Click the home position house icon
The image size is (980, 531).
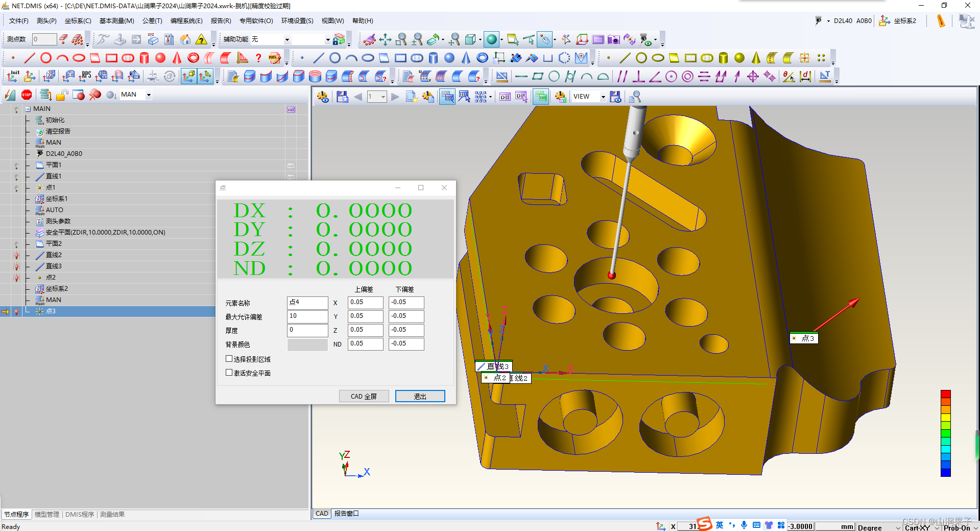pyautogui.click(x=185, y=39)
